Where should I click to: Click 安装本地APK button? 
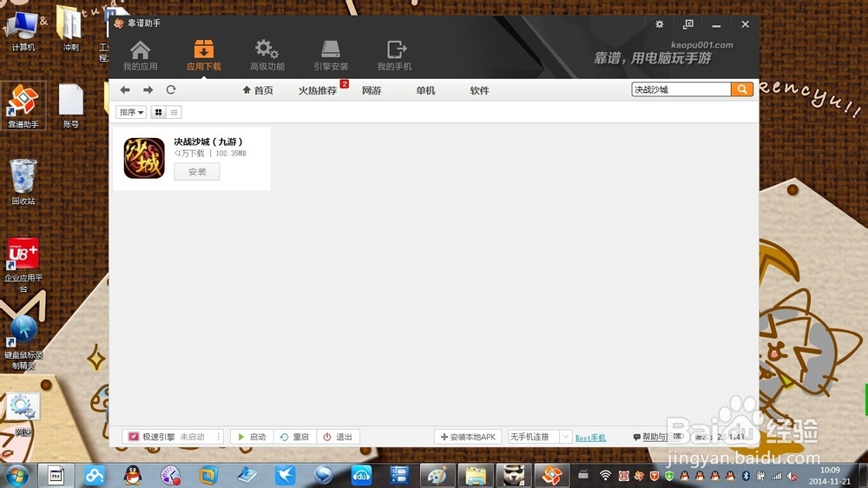pos(468,437)
